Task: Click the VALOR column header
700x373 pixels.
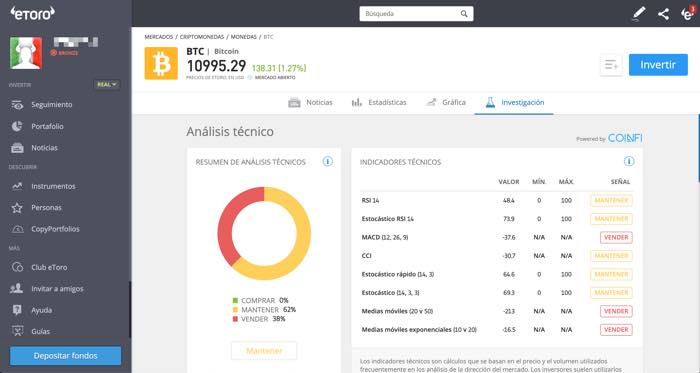Action: pyautogui.click(x=508, y=182)
